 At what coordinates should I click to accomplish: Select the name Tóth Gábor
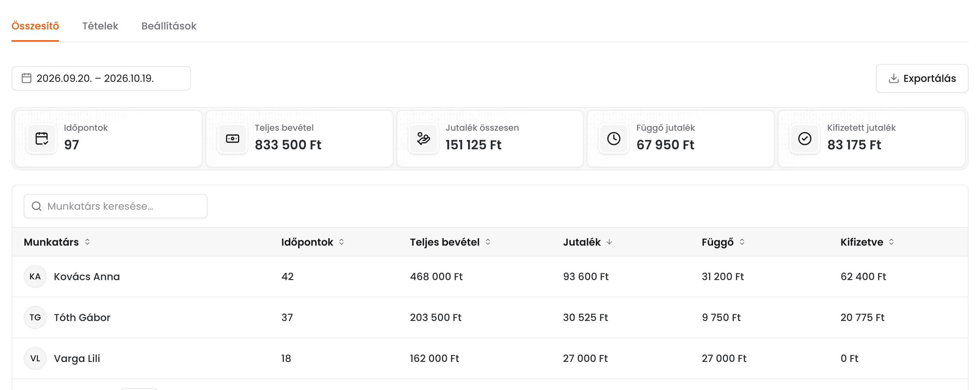tap(82, 317)
